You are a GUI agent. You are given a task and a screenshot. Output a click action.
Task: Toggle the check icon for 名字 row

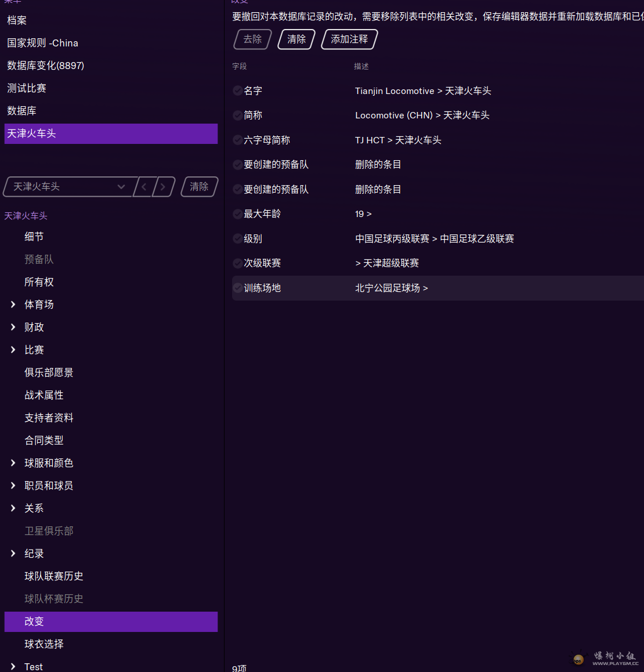tap(238, 91)
